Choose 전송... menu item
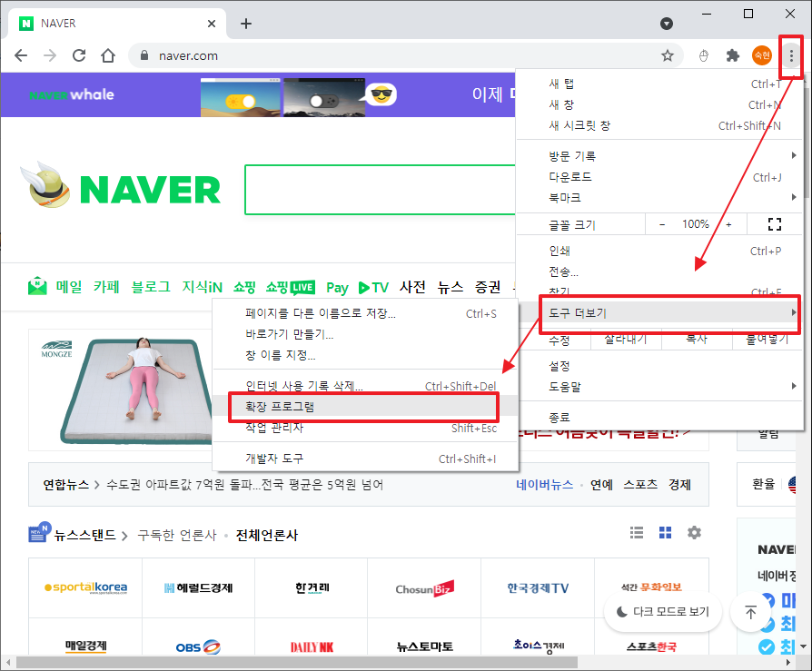The height and width of the screenshot is (671, 812). [659, 271]
